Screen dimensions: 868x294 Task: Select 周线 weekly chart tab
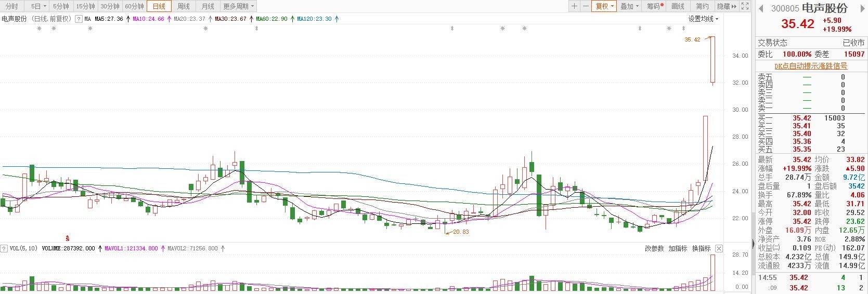184,6
